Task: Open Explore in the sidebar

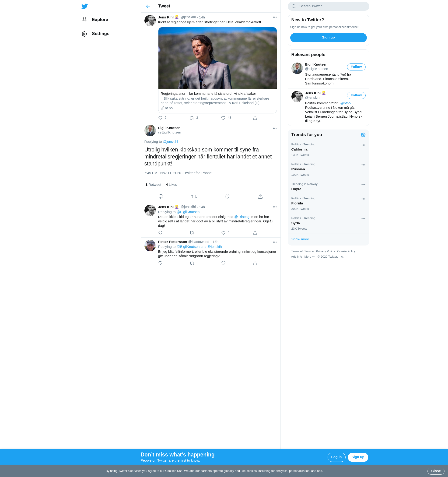Action: [100, 20]
